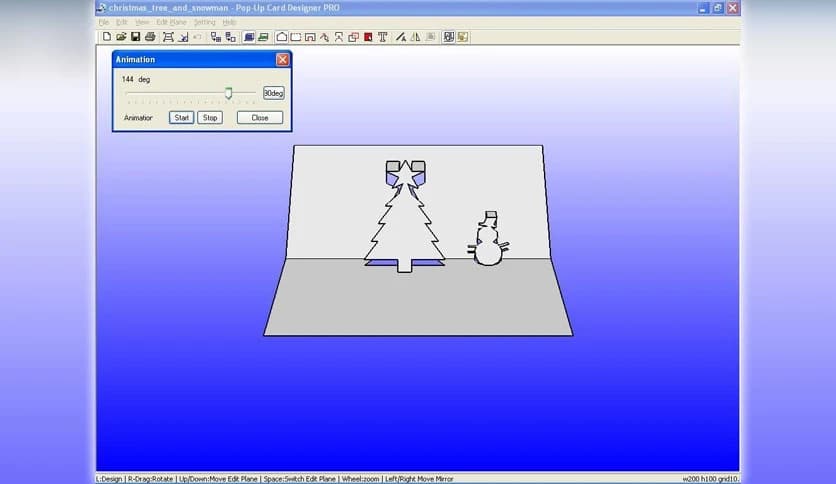Open the Edit menu
Image resolution: width=836 pixels, height=484 pixels.
[122, 22]
